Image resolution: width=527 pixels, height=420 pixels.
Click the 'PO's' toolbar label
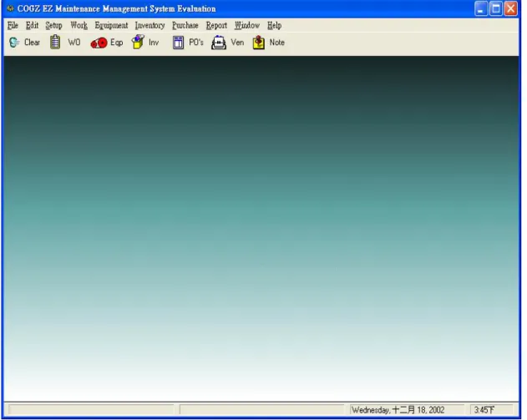(196, 43)
